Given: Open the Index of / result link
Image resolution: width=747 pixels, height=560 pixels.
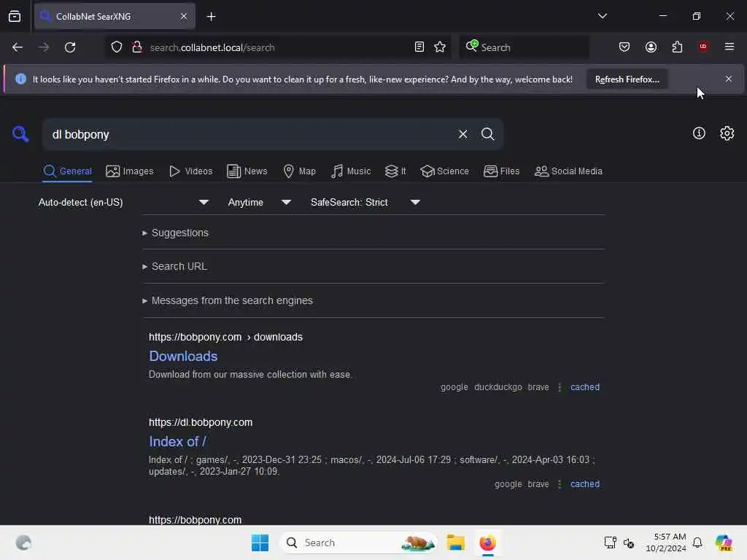Looking at the screenshot, I should pos(177,441).
